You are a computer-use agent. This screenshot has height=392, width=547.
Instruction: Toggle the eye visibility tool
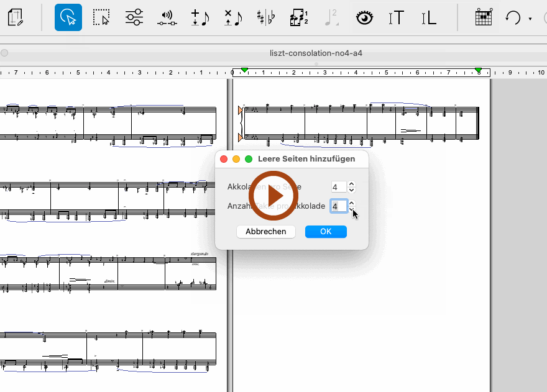point(364,17)
